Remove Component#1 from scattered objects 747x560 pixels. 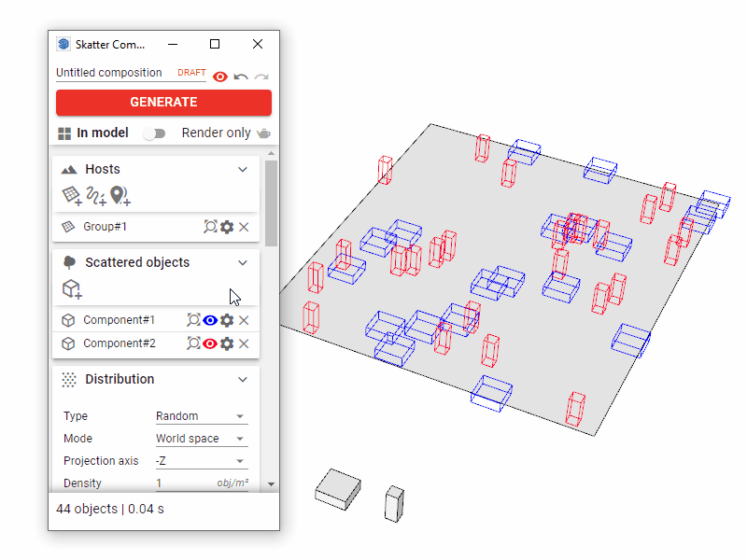tap(244, 320)
